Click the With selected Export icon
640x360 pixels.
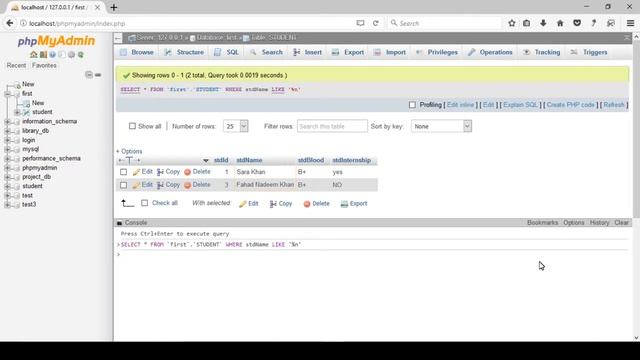click(344, 204)
